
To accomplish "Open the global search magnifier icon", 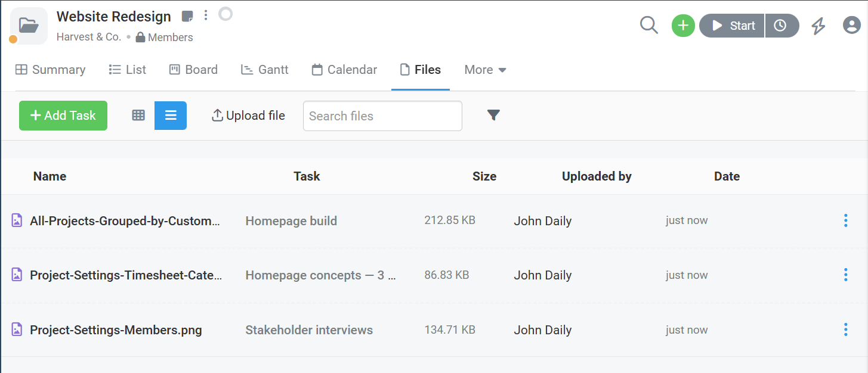I will tap(648, 26).
